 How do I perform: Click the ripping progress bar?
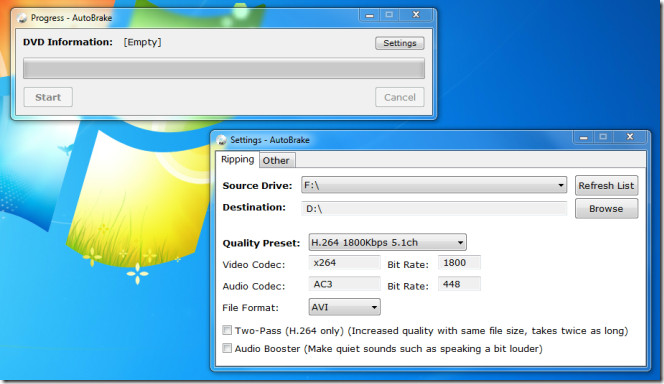coord(224,68)
